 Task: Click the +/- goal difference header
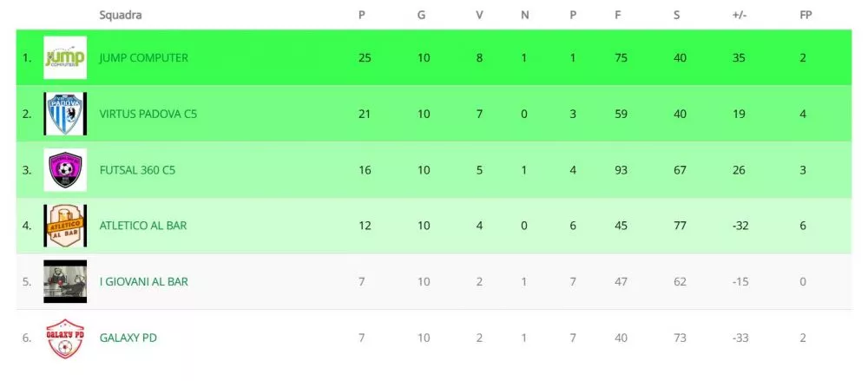(x=739, y=16)
